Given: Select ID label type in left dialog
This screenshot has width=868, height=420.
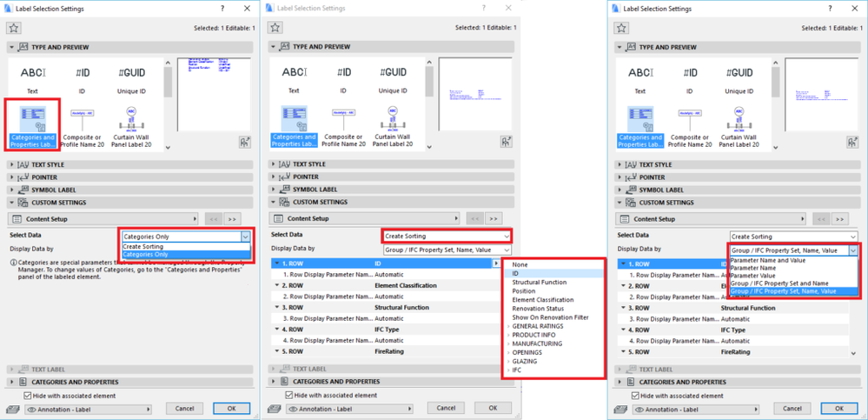Looking at the screenshot, I should tap(82, 79).
